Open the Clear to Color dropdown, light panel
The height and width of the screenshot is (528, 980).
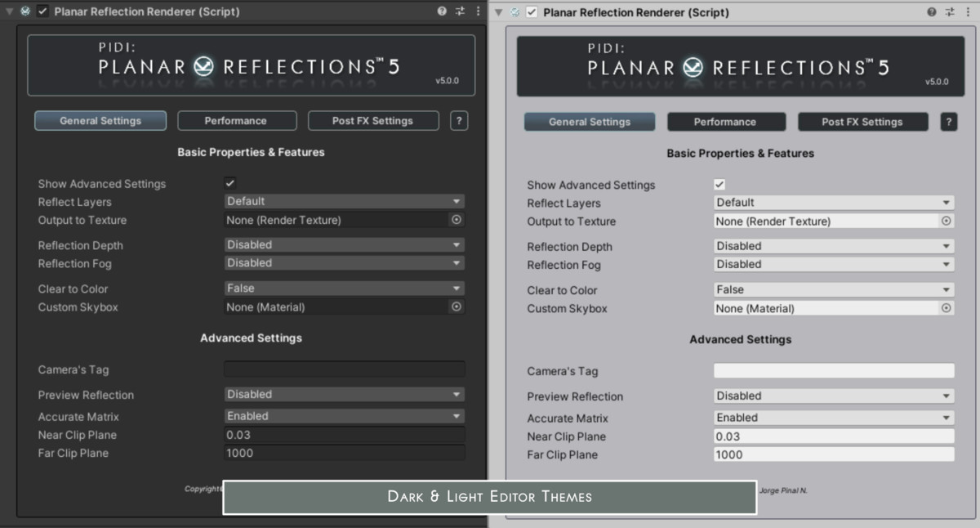834,289
